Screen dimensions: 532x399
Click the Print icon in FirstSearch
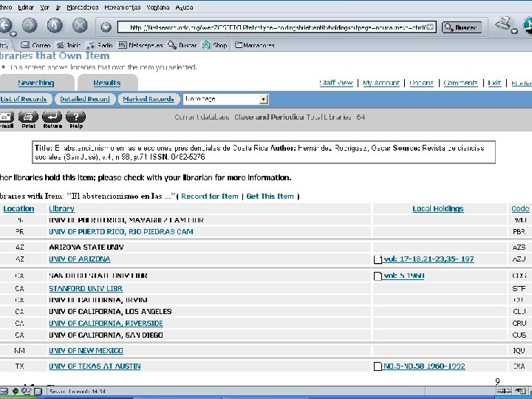pyautogui.click(x=28, y=120)
